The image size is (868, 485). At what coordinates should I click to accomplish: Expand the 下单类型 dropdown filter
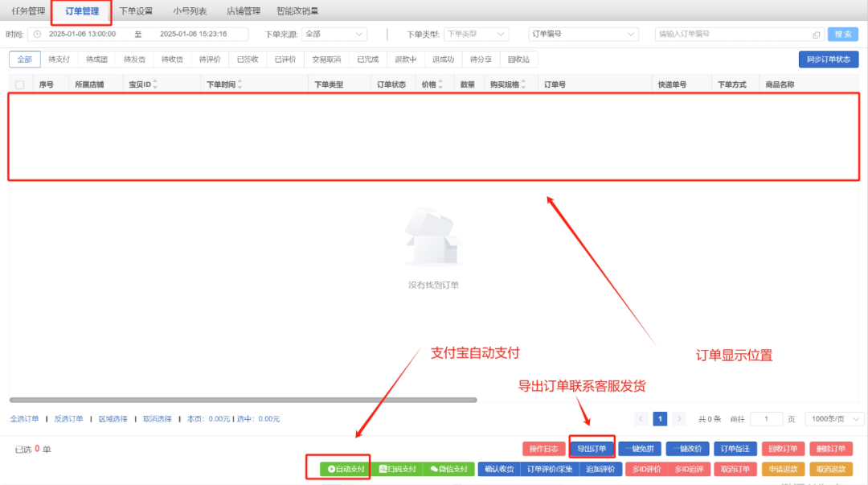[474, 34]
